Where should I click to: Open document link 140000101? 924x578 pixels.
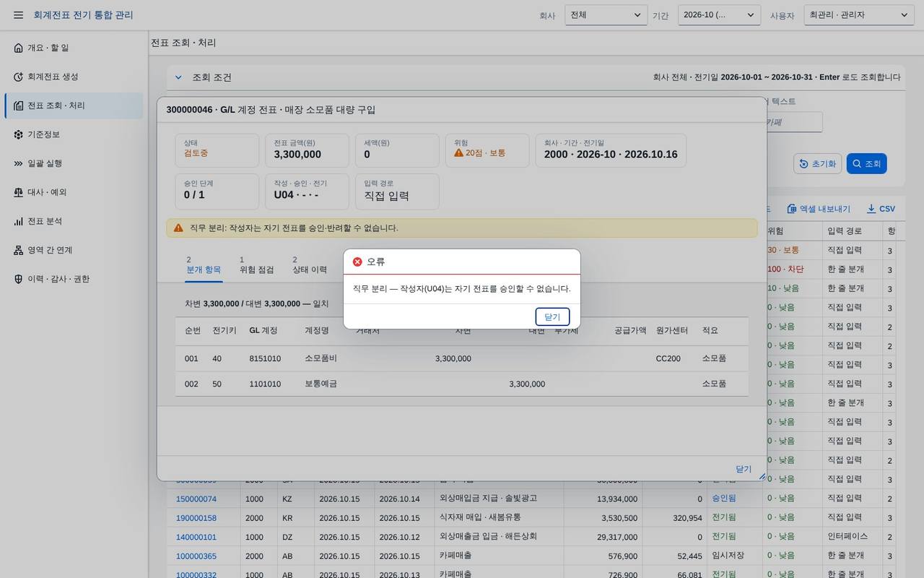(196, 537)
